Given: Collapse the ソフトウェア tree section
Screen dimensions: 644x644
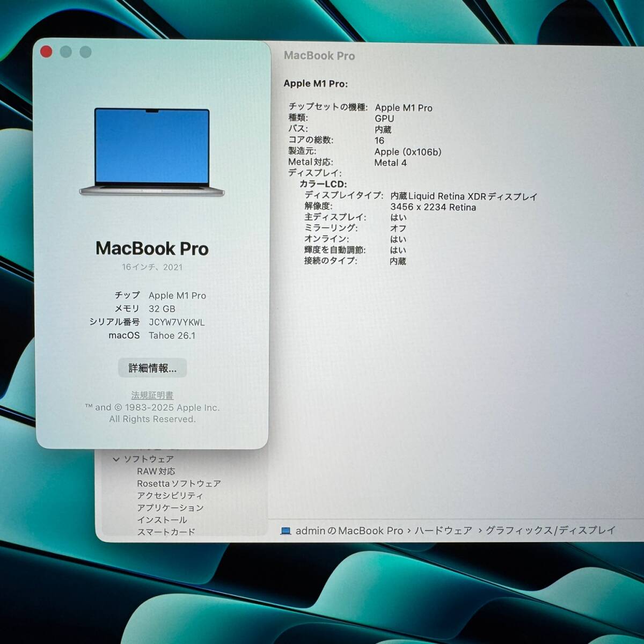Looking at the screenshot, I should (x=116, y=459).
